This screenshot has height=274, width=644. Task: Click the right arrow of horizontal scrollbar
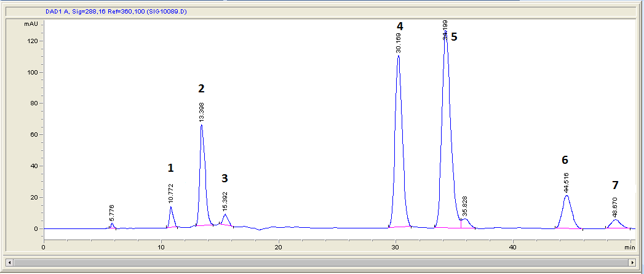click(x=632, y=262)
